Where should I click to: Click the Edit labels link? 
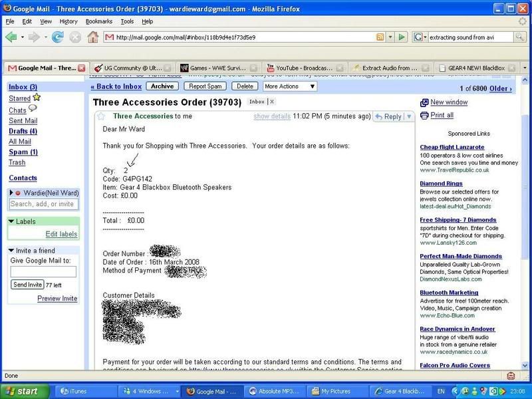(61, 234)
